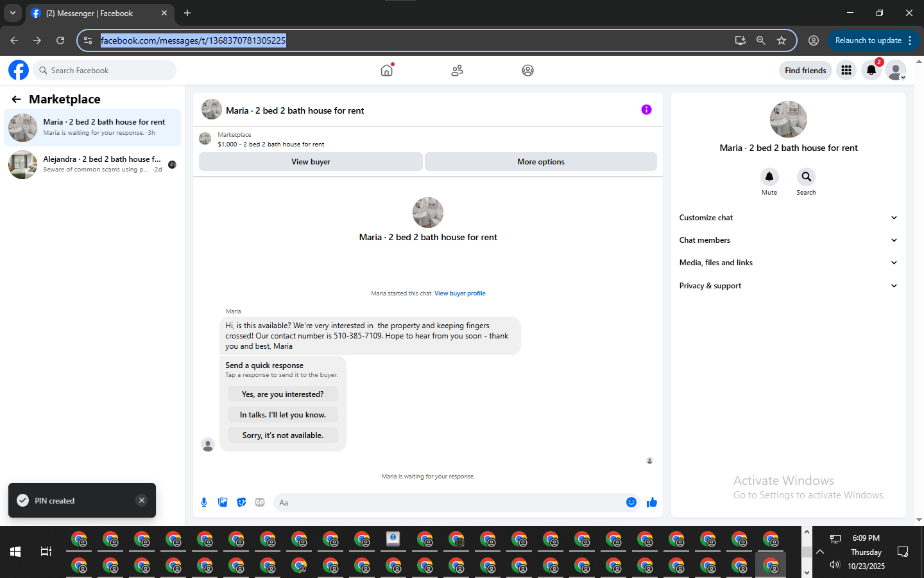Image resolution: width=924 pixels, height=578 pixels.
Task: Focus the Search Facebook field
Action: coord(105,70)
